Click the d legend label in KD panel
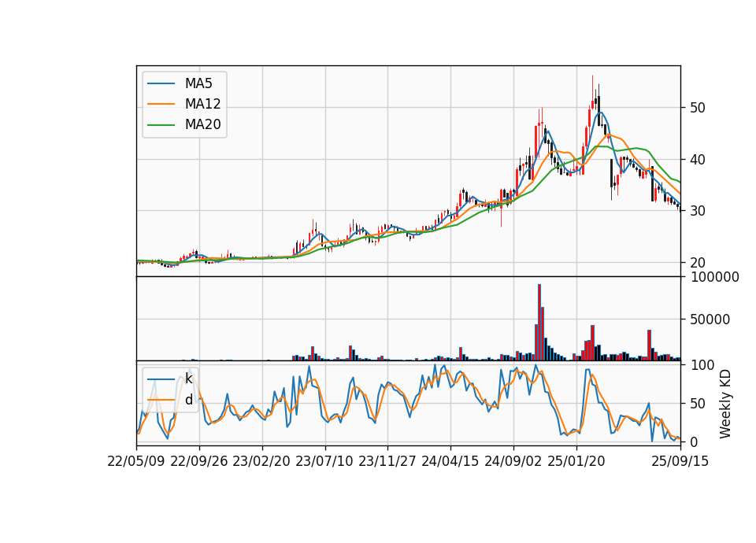 [x=188, y=400]
